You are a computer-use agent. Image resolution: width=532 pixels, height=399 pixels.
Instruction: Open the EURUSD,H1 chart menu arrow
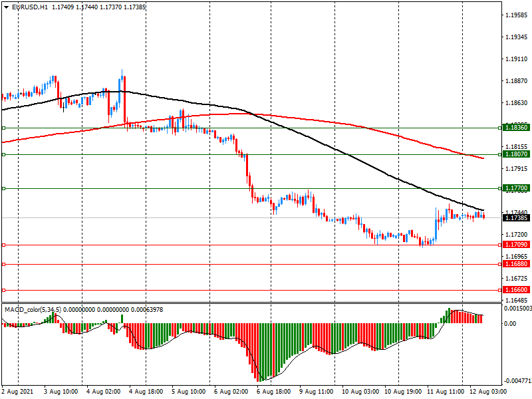[6, 7]
